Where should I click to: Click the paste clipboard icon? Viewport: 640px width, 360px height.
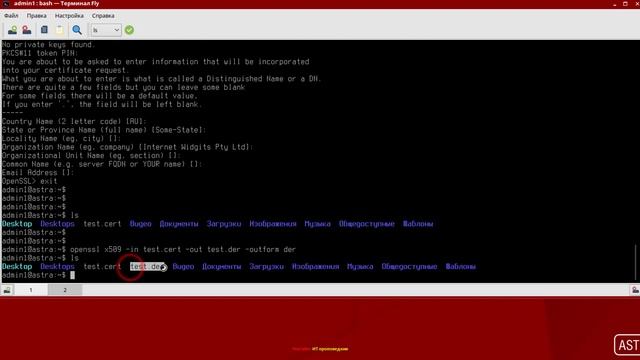(x=60, y=30)
